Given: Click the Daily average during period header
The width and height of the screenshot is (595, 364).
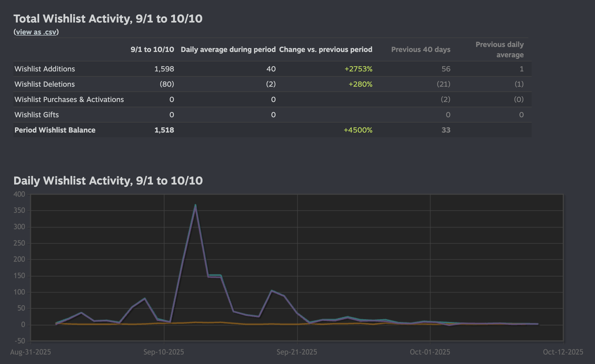Looking at the screenshot, I should pyautogui.click(x=228, y=49).
